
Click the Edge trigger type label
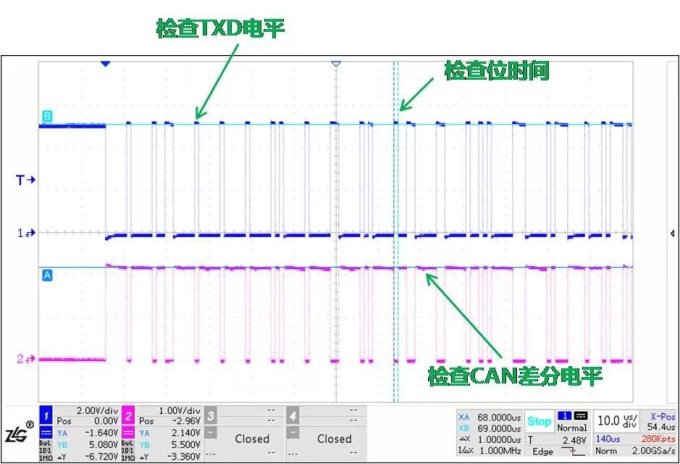[543, 451]
